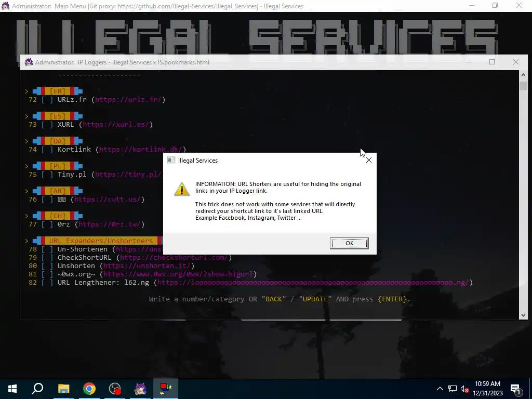
Task: Open the notification center icon
Action: coord(515,389)
